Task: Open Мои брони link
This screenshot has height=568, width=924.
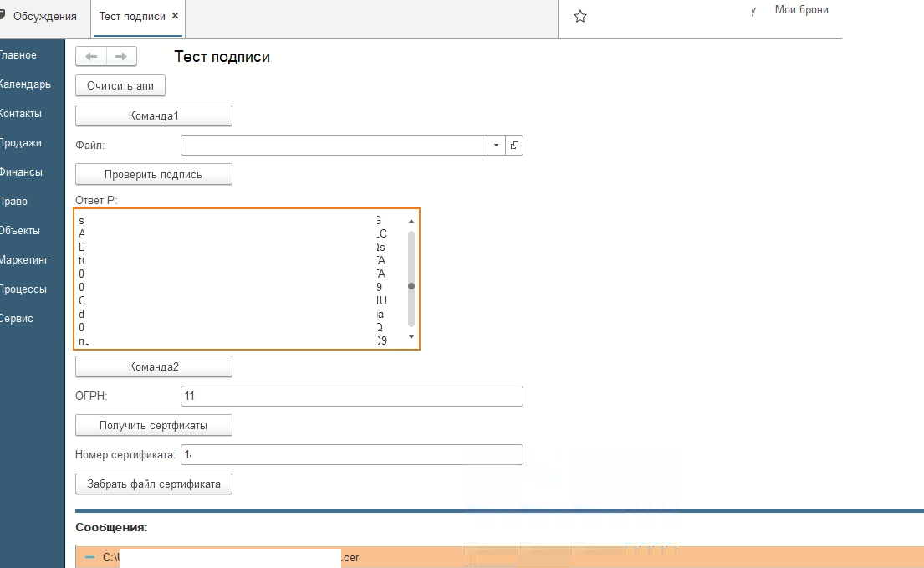Action: click(801, 10)
